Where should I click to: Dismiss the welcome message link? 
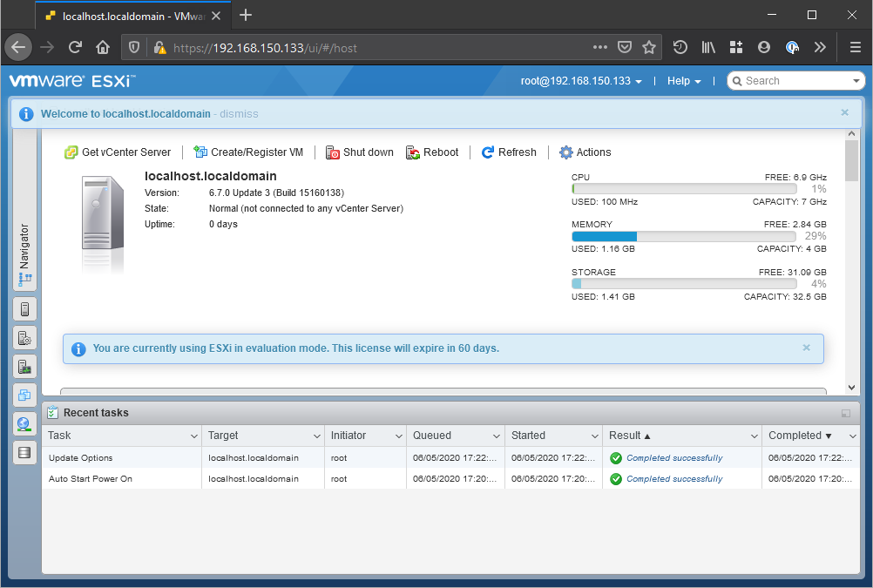click(239, 114)
